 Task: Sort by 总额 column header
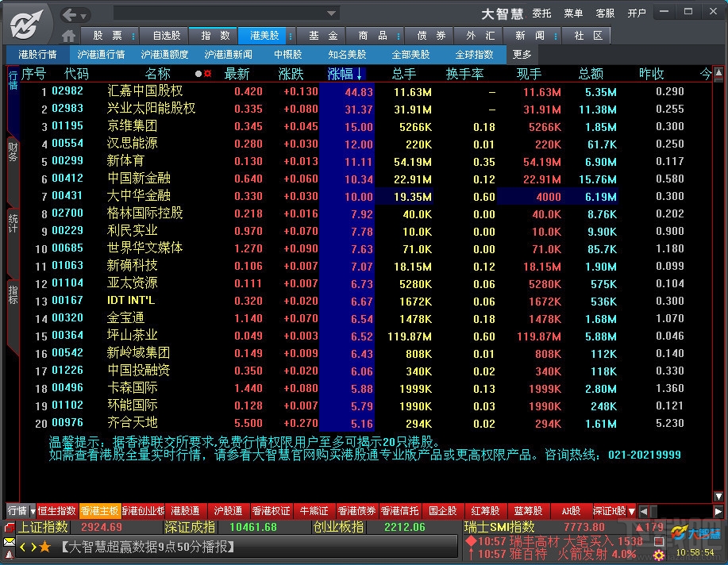[591, 74]
